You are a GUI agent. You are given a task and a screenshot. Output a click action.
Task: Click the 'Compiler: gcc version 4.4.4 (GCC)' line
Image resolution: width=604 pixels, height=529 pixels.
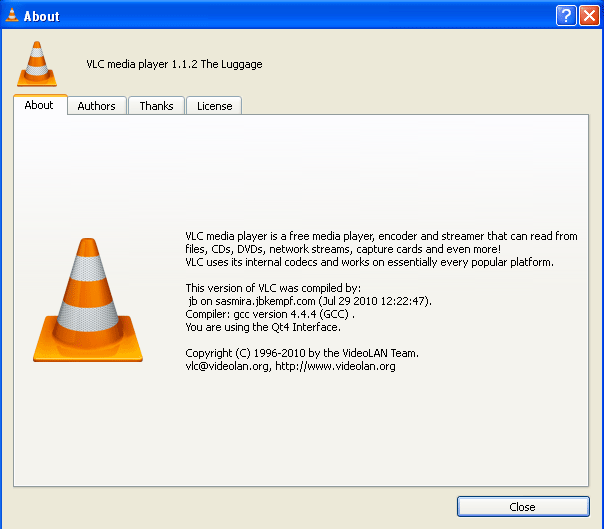click(x=270, y=314)
